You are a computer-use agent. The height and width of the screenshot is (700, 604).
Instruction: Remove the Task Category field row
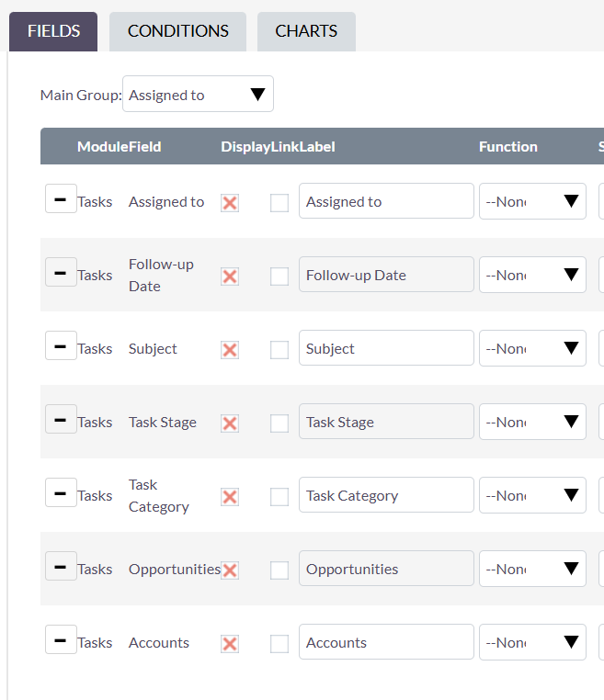[x=61, y=492]
